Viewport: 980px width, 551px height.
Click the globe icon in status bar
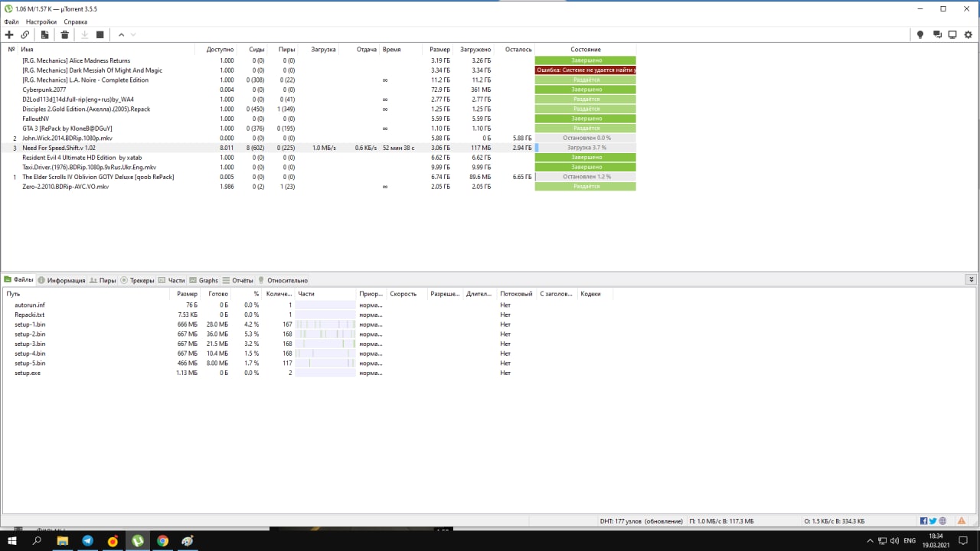point(942,521)
